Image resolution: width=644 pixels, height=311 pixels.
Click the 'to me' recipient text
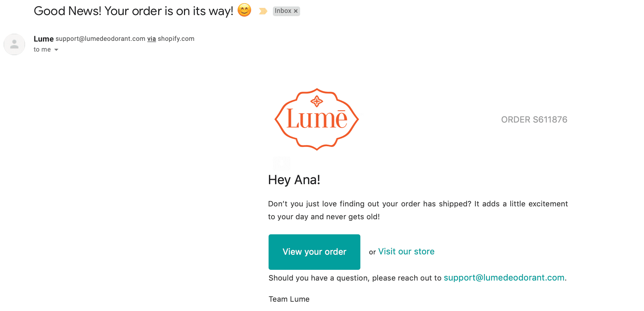(42, 49)
